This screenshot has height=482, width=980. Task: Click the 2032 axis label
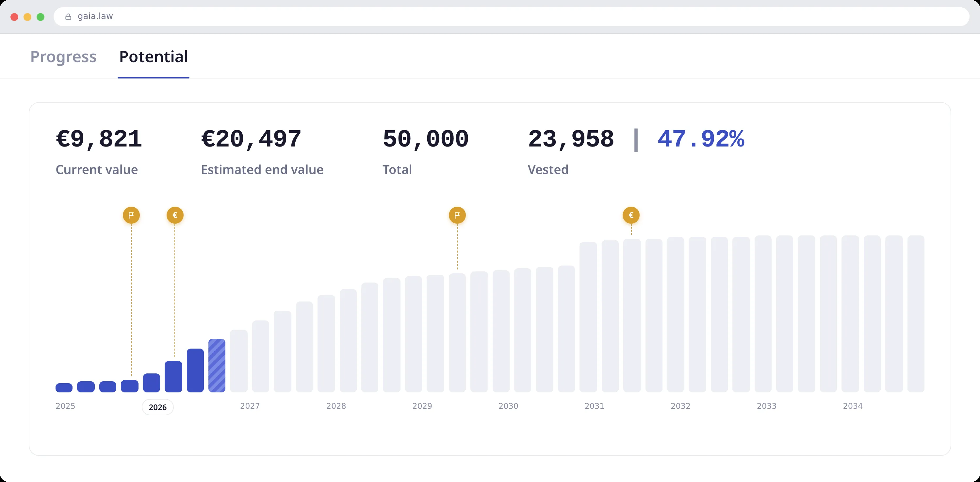(680, 406)
